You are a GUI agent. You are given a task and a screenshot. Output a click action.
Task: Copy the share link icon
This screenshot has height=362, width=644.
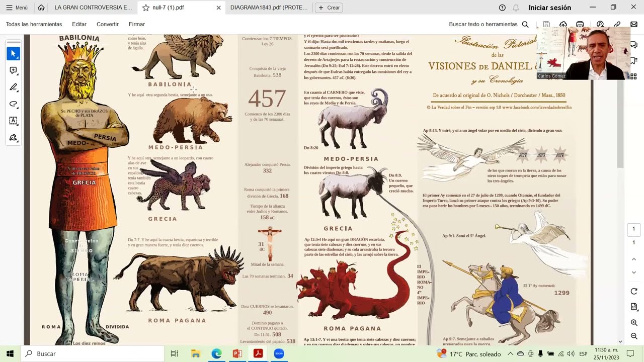[x=617, y=24]
